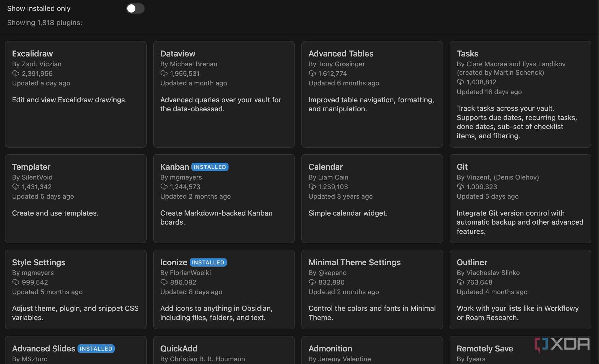Click author 'By @kepano'
The height and width of the screenshot is (364, 599).
point(328,273)
